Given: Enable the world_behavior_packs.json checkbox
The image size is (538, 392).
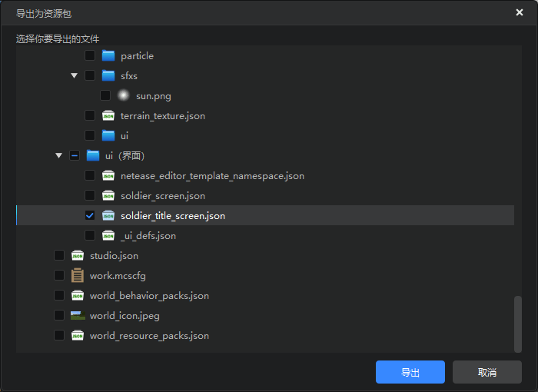Looking at the screenshot, I should pyautogui.click(x=59, y=296).
